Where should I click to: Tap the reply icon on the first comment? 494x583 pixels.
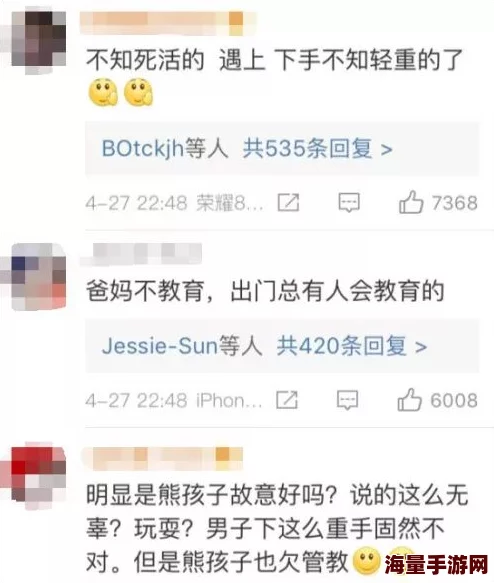pos(349,203)
